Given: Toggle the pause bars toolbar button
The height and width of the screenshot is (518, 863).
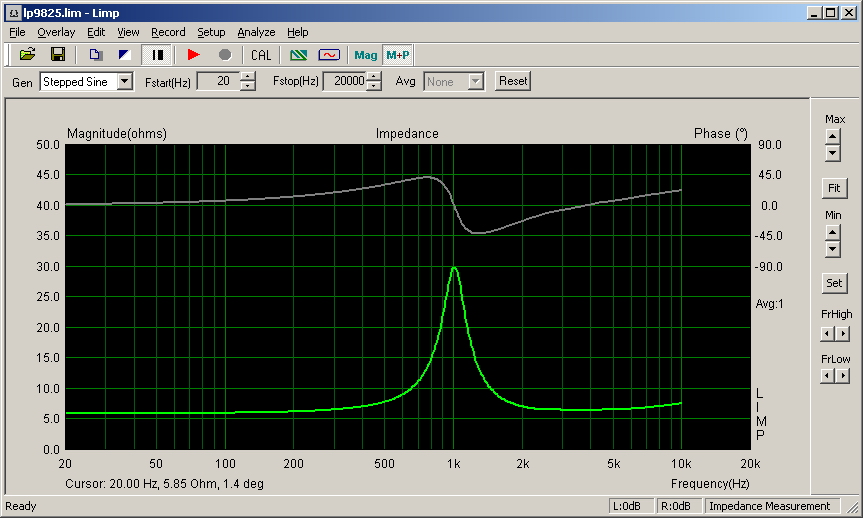Looking at the screenshot, I should coord(157,55).
